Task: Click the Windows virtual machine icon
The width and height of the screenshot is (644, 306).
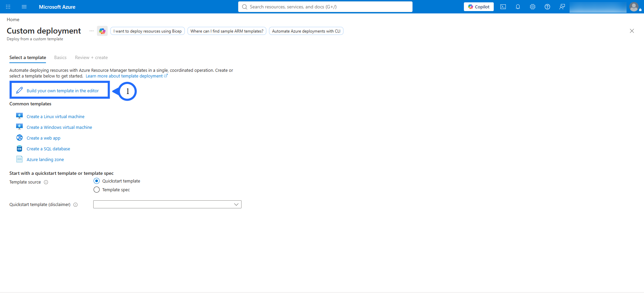Action: pyautogui.click(x=19, y=127)
